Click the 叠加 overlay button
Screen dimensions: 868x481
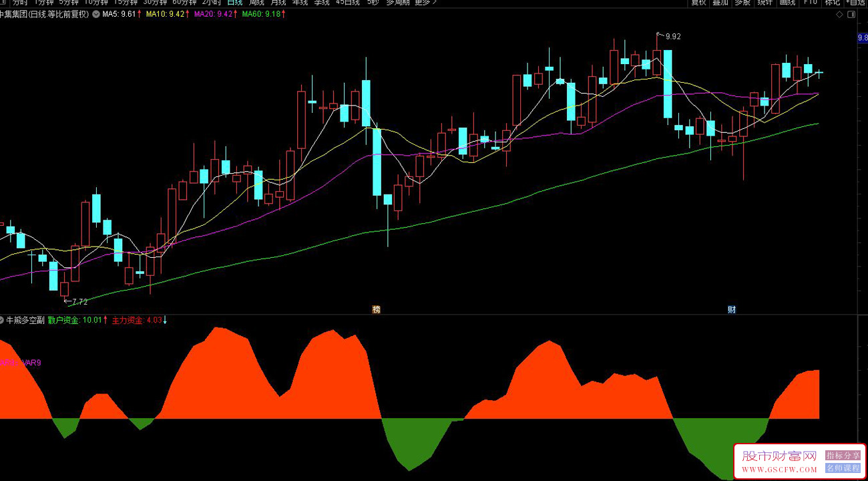tap(720, 3)
